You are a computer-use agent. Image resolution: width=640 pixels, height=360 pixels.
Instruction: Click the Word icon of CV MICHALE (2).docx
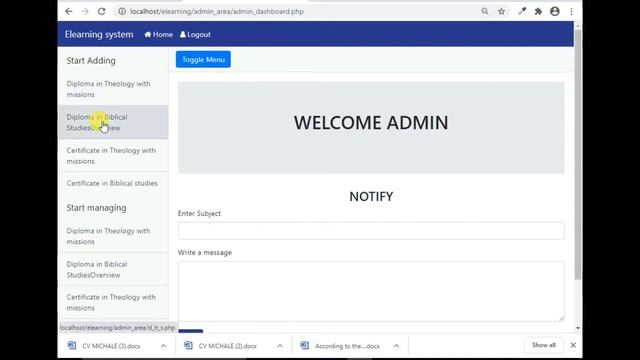(x=188, y=345)
